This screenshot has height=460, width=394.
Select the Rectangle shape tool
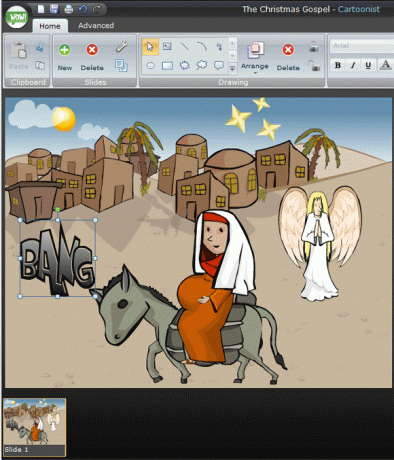coord(167,66)
